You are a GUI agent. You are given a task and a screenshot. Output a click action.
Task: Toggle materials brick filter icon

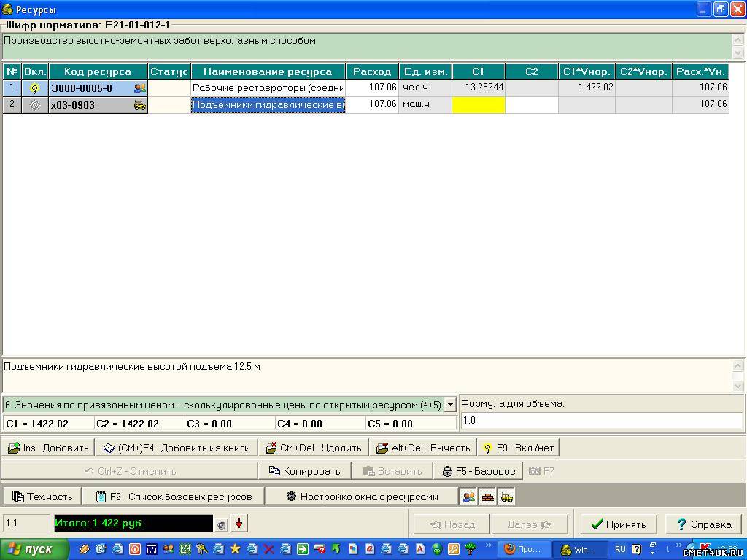pos(487,497)
